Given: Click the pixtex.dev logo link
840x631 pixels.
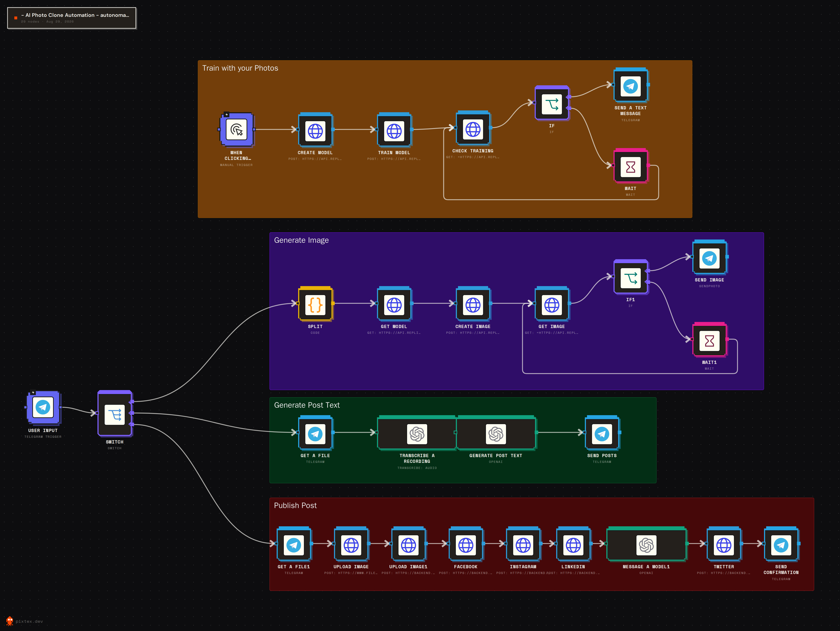Looking at the screenshot, I should click(25, 621).
